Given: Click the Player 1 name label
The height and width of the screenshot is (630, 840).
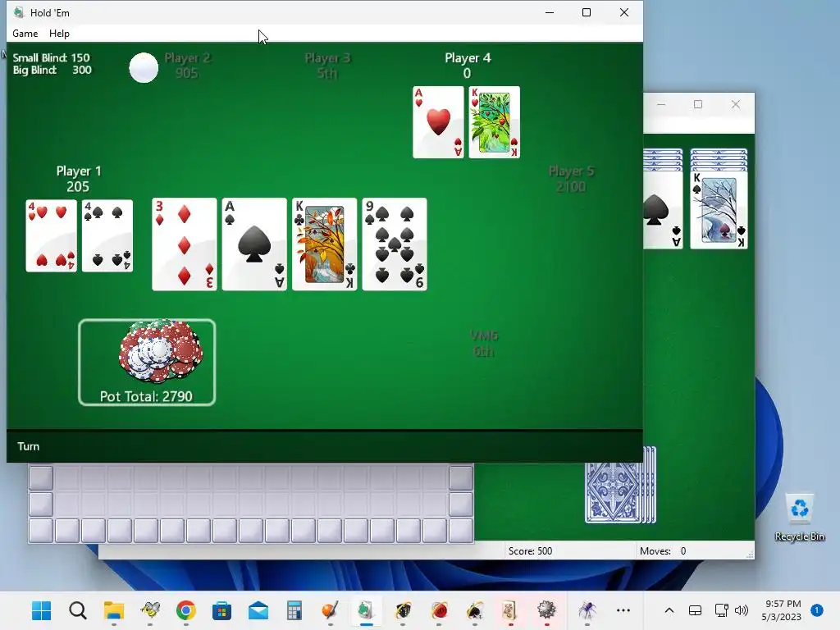Looking at the screenshot, I should 79,171.
